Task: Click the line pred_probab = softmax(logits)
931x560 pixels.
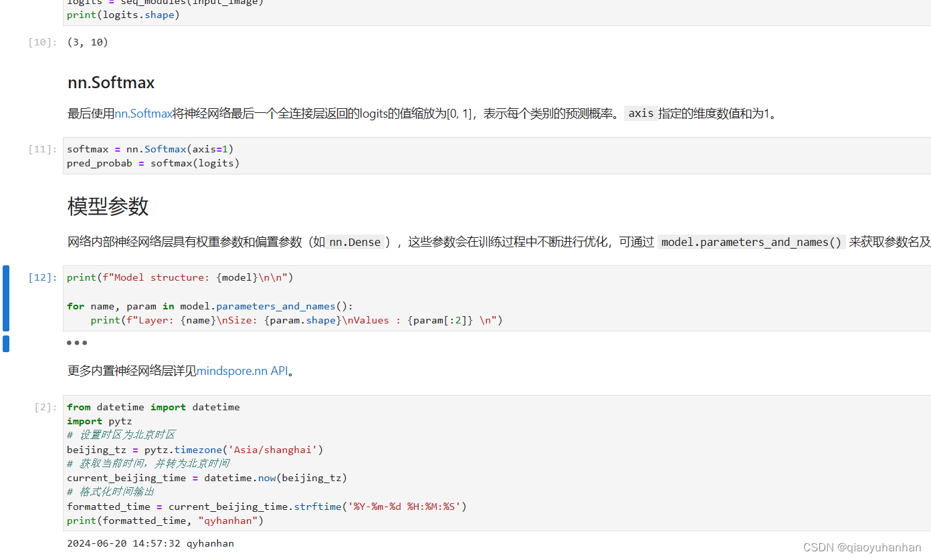Action: [153, 163]
